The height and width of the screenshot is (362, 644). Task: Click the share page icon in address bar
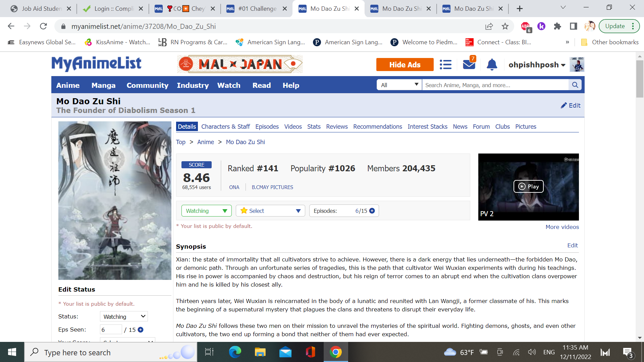coord(489,26)
